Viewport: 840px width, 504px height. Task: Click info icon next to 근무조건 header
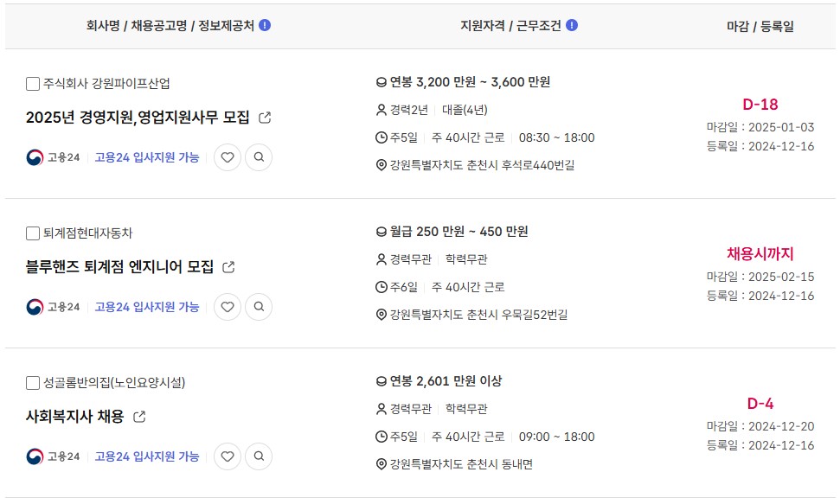point(572,25)
